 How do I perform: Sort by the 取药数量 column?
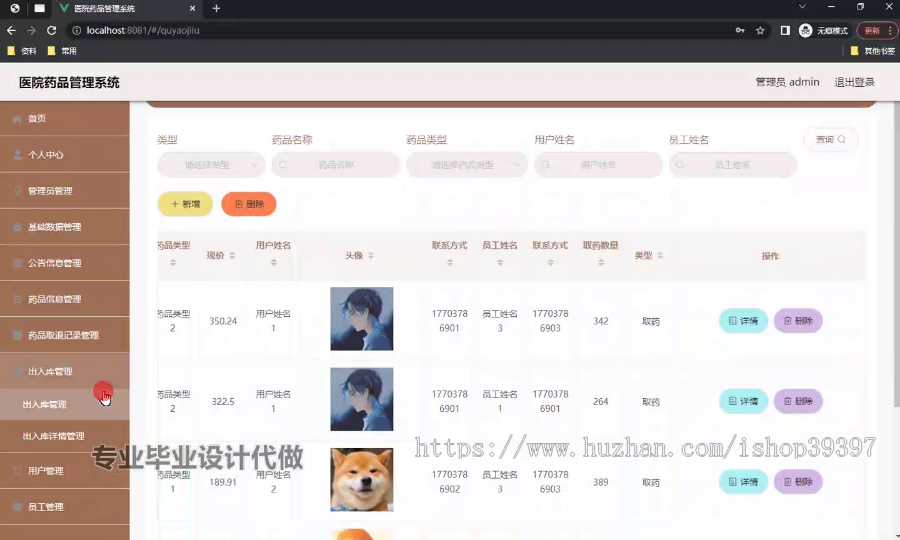[601, 262]
